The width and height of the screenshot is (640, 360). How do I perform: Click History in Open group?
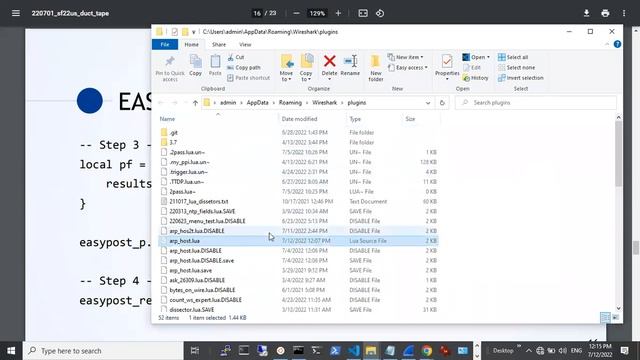click(x=476, y=78)
